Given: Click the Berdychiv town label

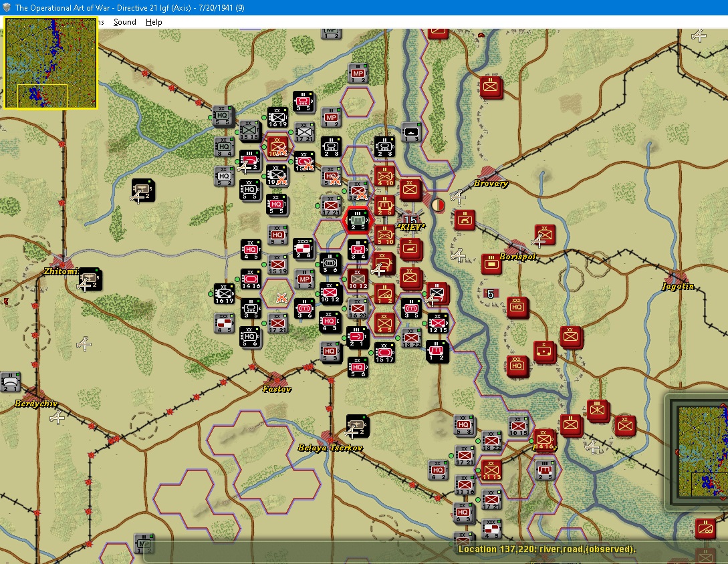Looking at the screenshot, I should [35, 404].
